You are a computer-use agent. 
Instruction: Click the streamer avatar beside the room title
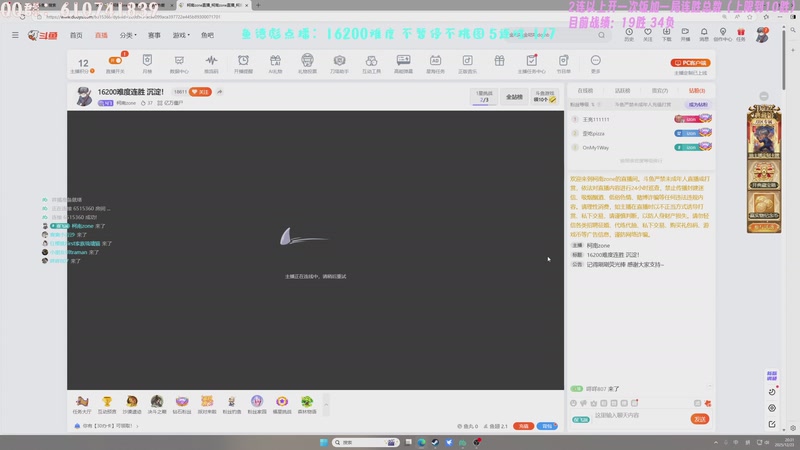tap(84, 96)
